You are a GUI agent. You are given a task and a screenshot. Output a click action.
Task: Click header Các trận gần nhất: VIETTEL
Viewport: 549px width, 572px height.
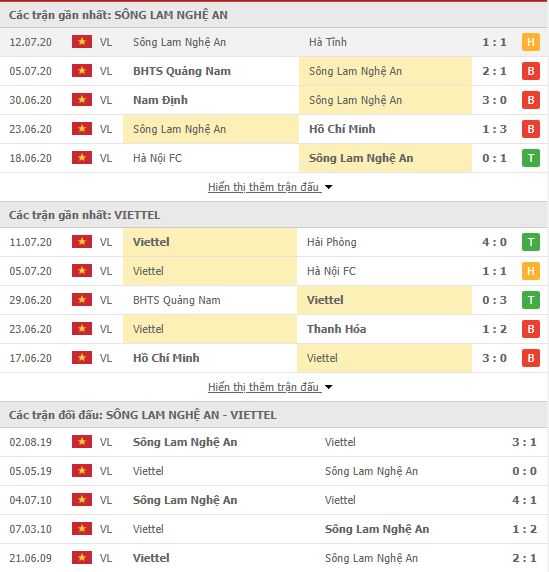point(84,215)
